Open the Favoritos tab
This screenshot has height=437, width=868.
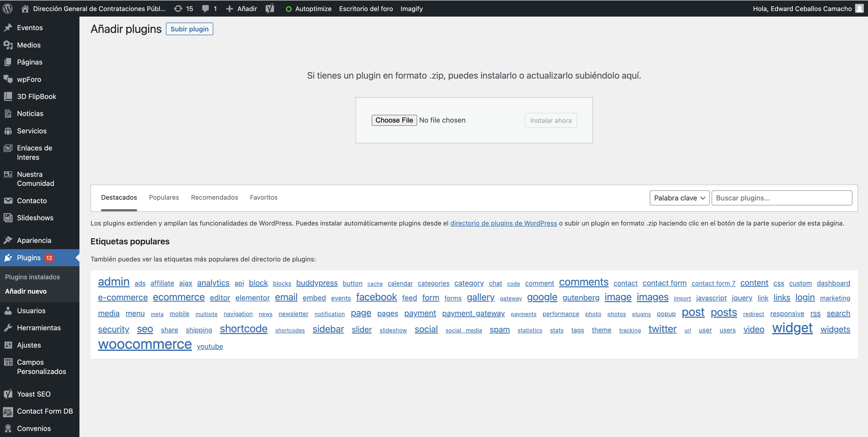click(264, 198)
